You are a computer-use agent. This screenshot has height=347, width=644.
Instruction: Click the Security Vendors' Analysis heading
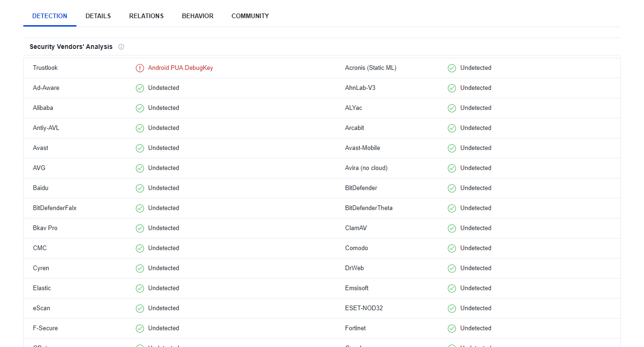[x=71, y=47]
